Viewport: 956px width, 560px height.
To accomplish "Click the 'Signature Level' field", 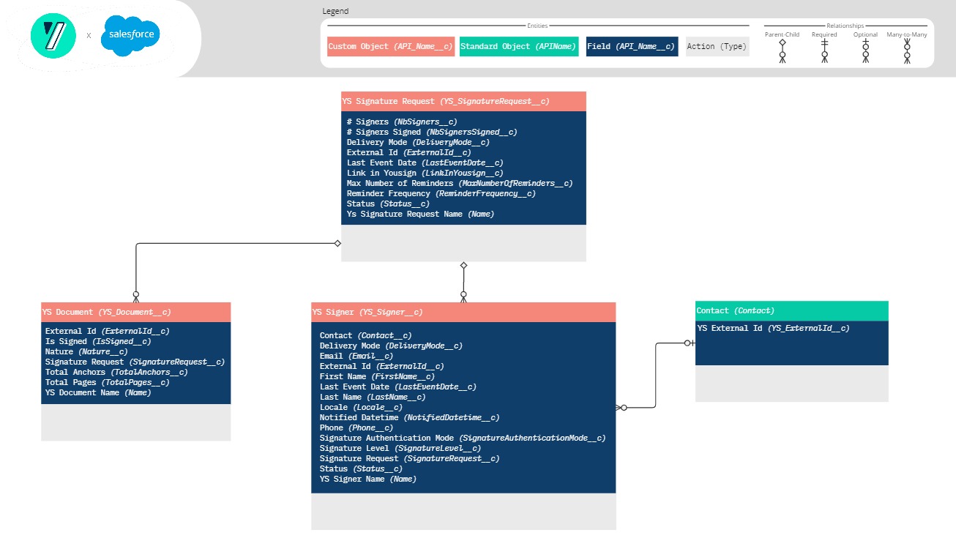I will [400, 448].
